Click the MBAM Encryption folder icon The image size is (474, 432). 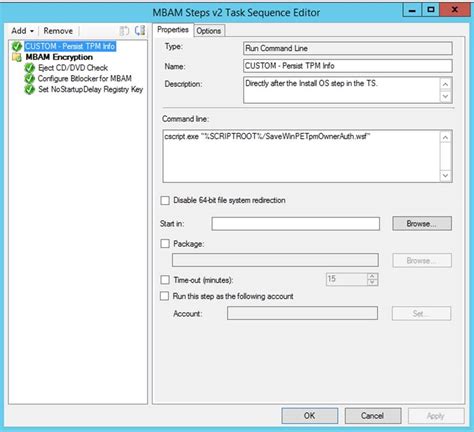pyautogui.click(x=17, y=57)
